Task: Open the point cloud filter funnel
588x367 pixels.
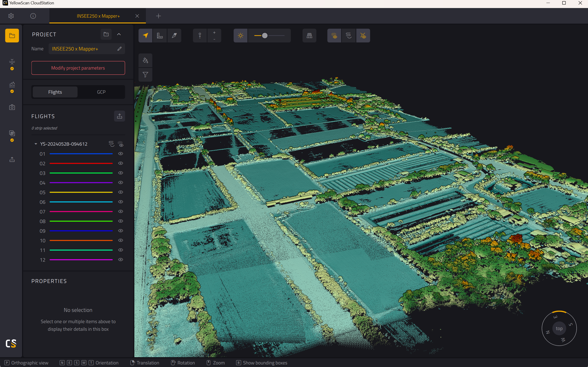Action: 145,75
